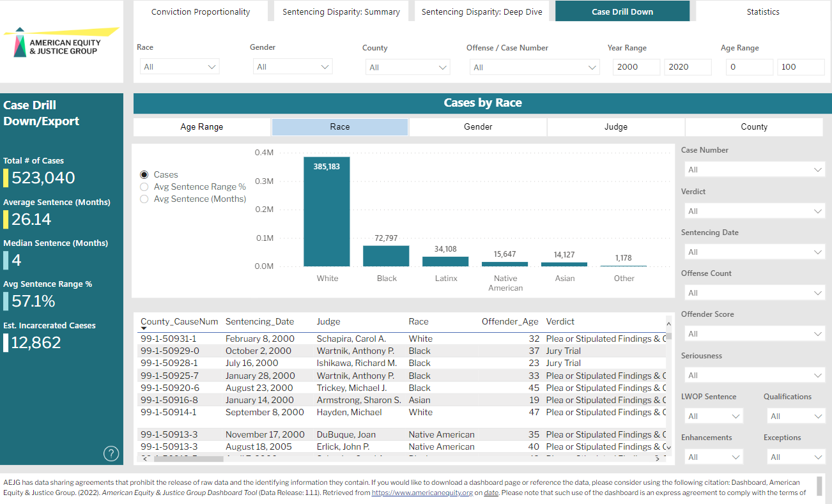Open the Race filter dropdown
Screen dimensions: 832x504
coord(179,66)
